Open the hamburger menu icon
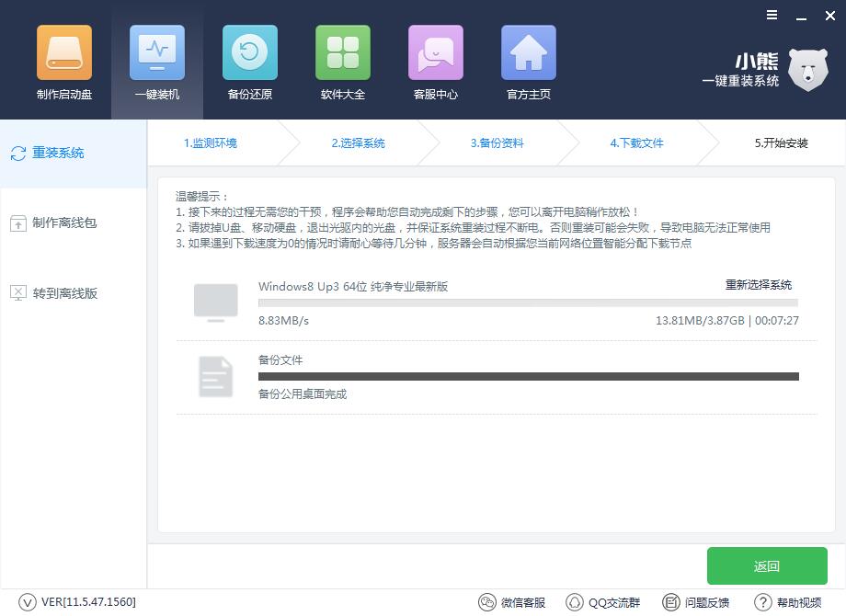Screen dimensions: 846x616 coord(771,15)
